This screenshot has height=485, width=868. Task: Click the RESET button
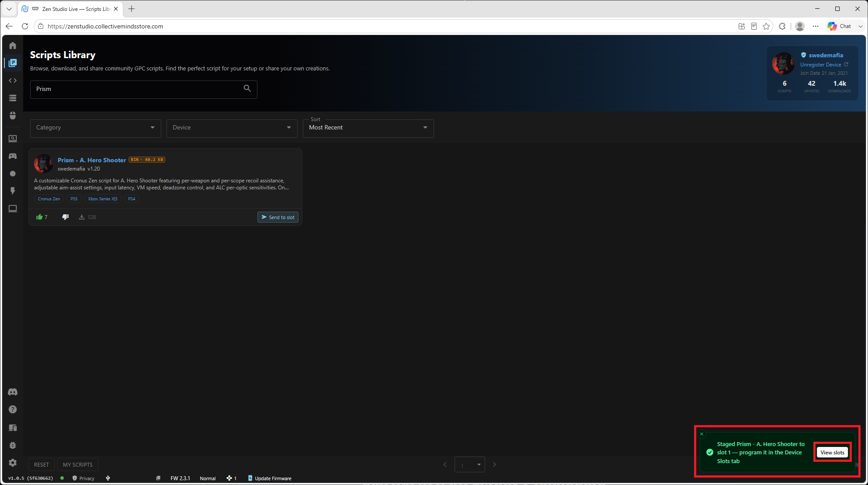(x=42, y=464)
